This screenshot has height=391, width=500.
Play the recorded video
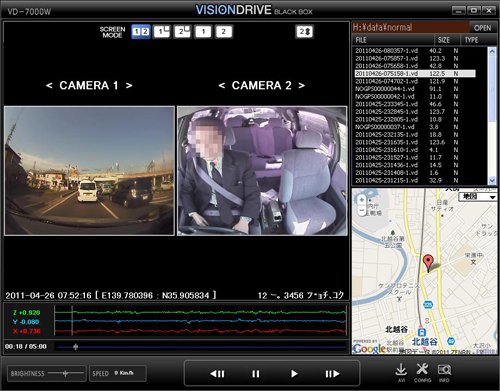294,374
